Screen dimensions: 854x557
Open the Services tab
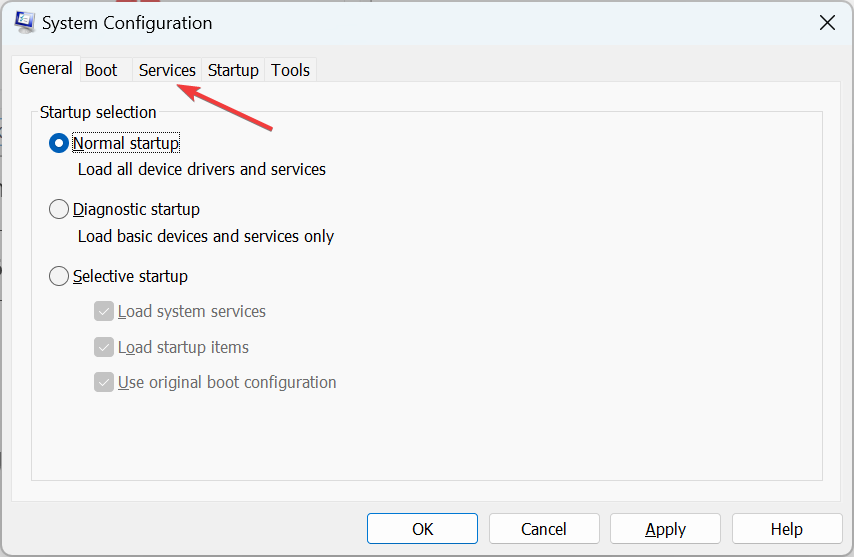coord(167,70)
